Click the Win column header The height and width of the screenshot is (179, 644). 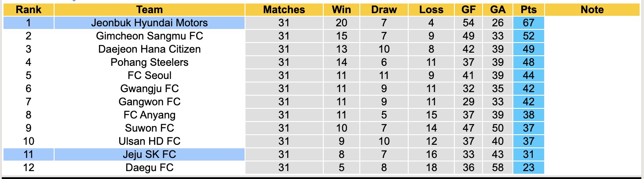coord(341,10)
